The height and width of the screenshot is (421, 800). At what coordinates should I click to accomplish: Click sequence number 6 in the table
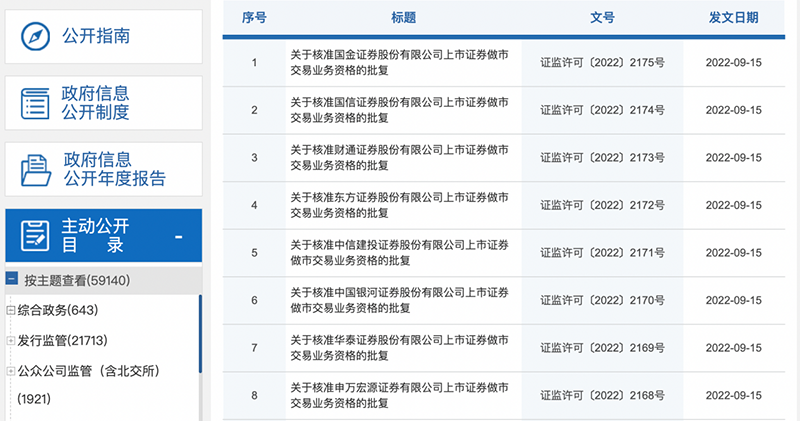tap(254, 300)
